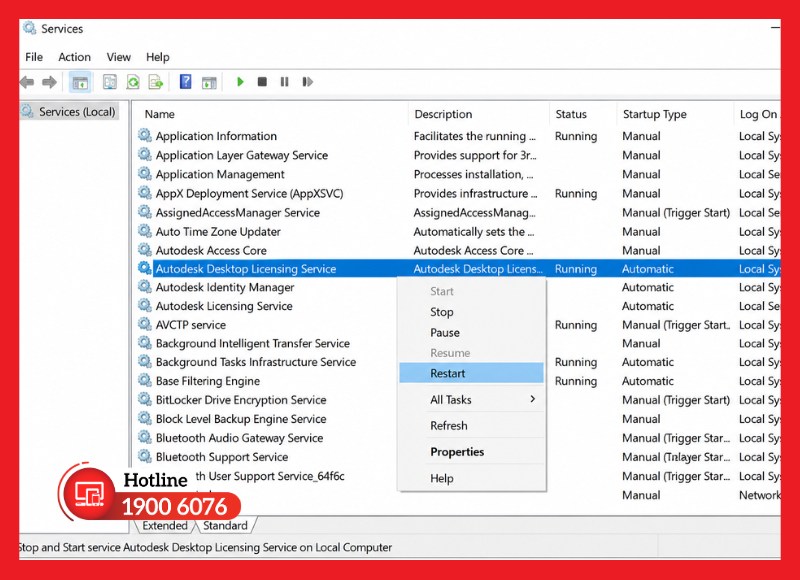The height and width of the screenshot is (580, 800).
Task: Click Automatic startup type of Autodesk Identity Manager
Action: pos(647,287)
